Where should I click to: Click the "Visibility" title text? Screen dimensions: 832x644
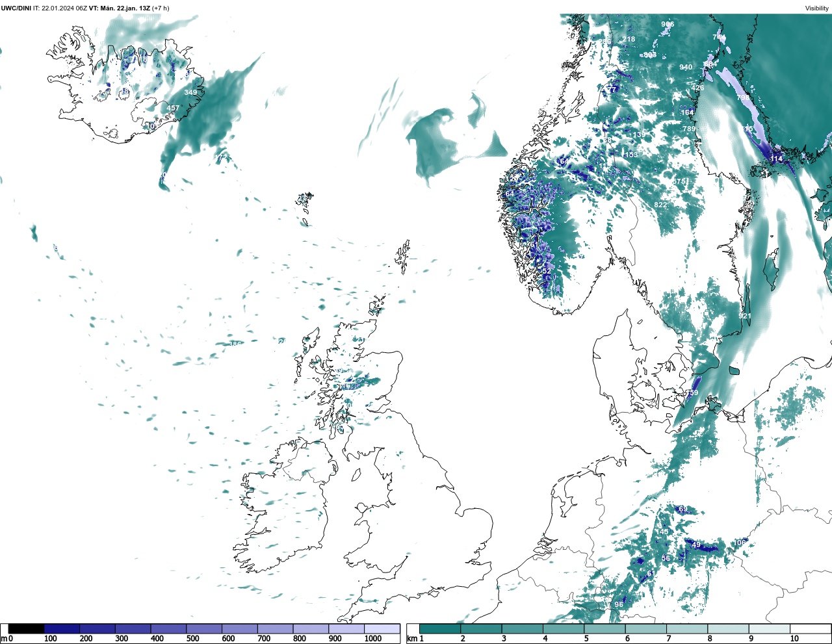[817, 8]
